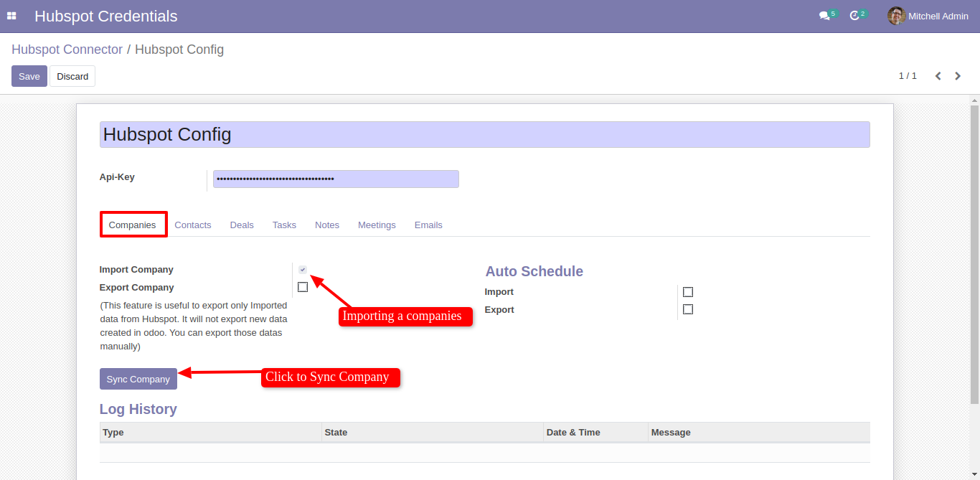The height and width of the screenshot is (480, 980).
Task: Click the Hubspot Config breadcrumb text
Action: tap(179, 50)
